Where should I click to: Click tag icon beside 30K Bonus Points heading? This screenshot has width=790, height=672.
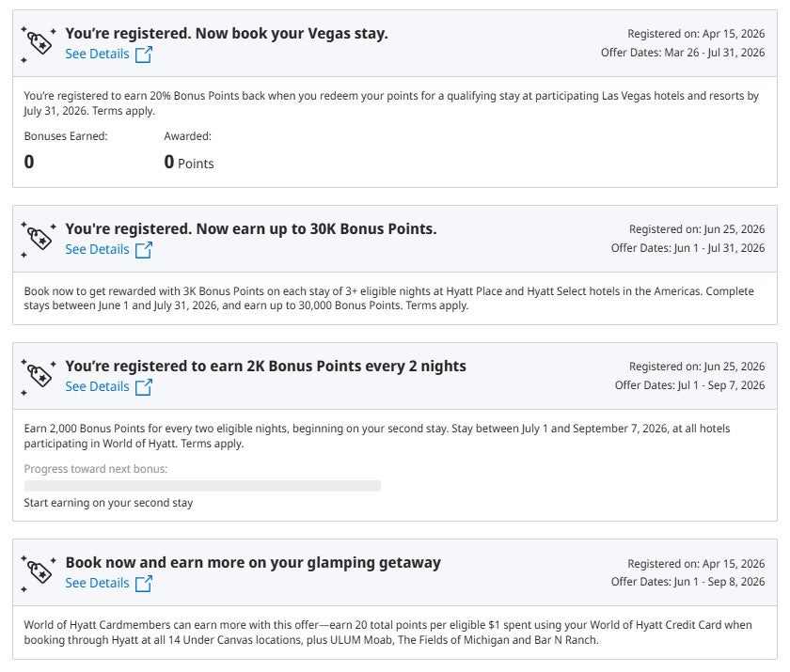pos(39,239)
